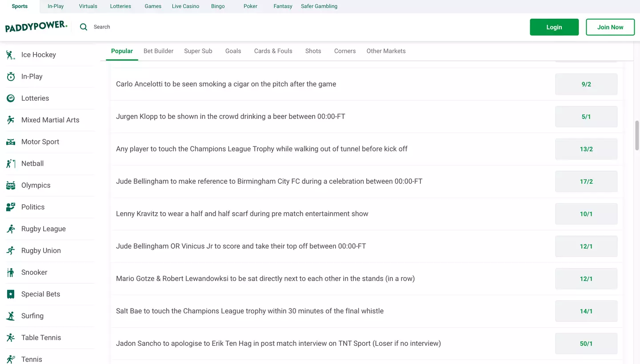Click the Motor Sport car icon
This screenshot has width=640, height=364.
point(11,142)
